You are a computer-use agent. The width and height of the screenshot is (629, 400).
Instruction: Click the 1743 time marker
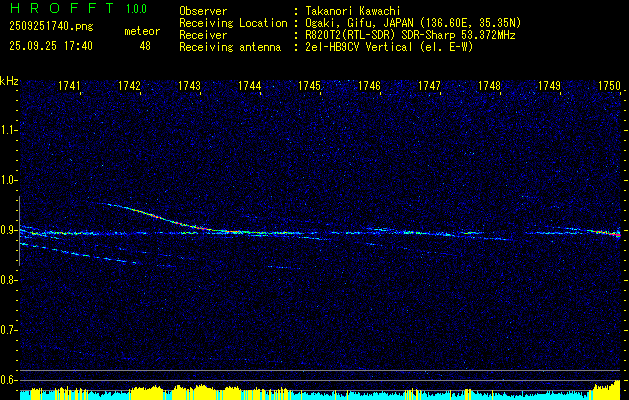(x=189, y=86)
